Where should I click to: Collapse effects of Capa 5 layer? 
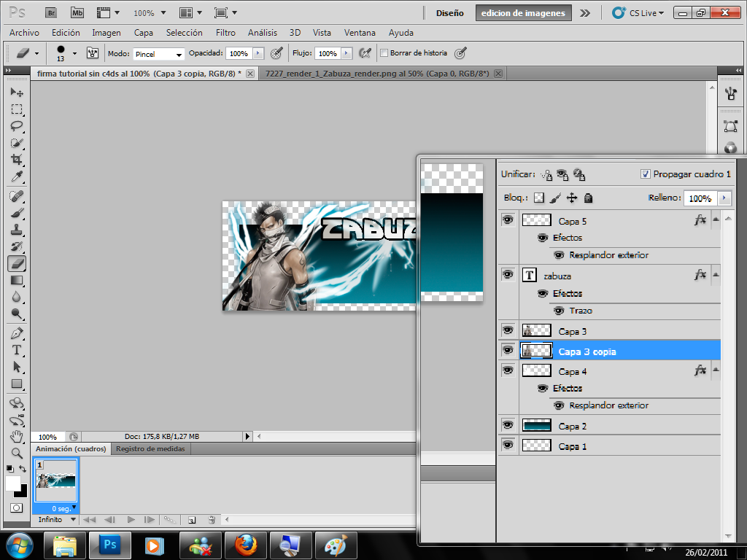tap(716, 219)
